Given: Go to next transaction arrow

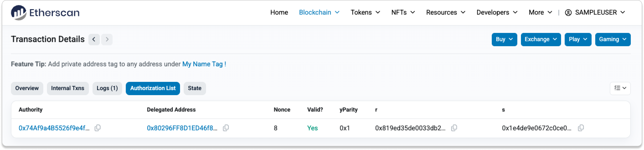Looking at the screenshot, I should 107,39.
